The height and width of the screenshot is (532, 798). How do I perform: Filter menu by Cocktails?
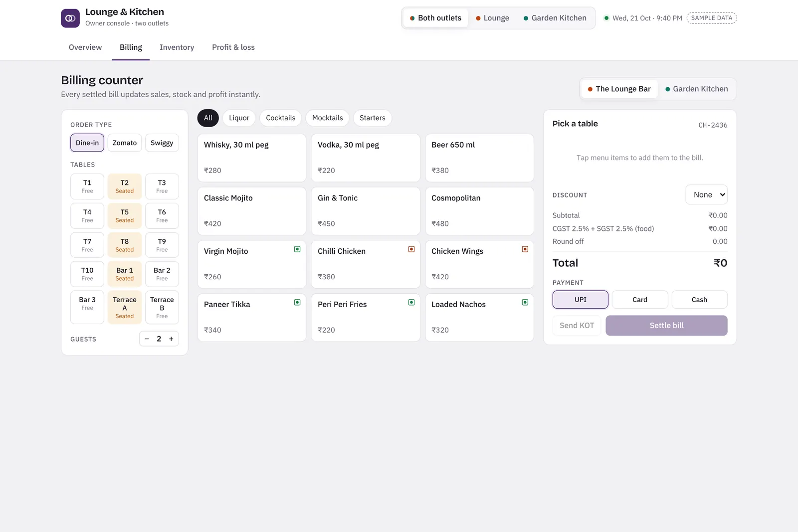[281, 118]
